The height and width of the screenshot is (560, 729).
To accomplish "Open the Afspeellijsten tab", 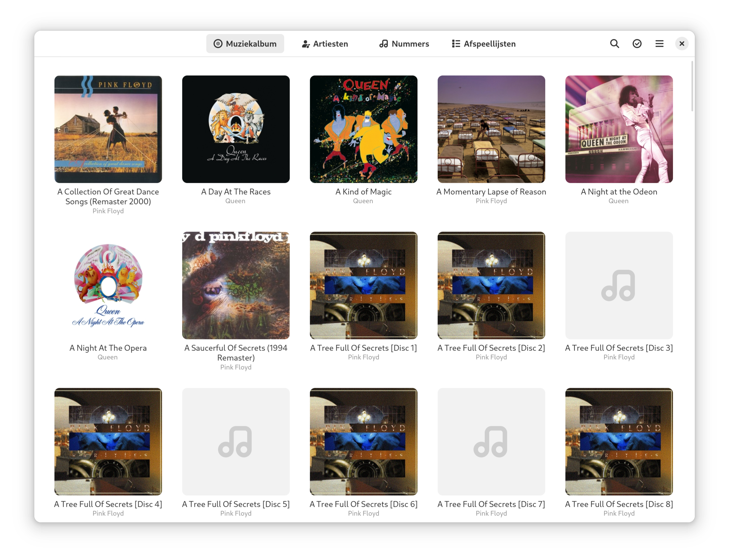I will [483, 44].
